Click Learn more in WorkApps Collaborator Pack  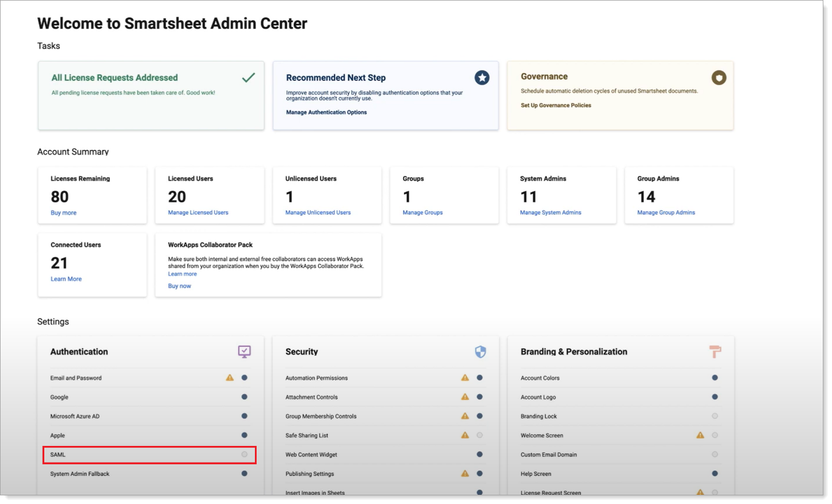(x=182, y=274)
